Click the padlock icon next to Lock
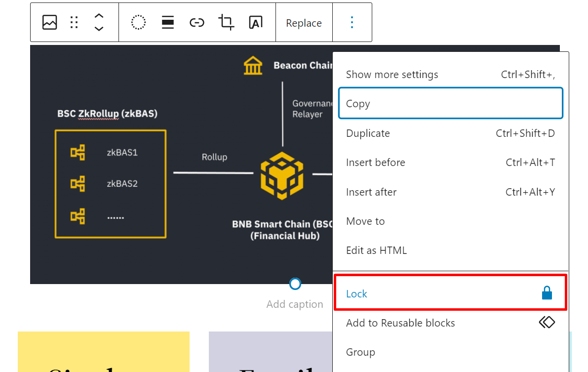This screenshot has width=588, height=372. [x=547, y=294]
